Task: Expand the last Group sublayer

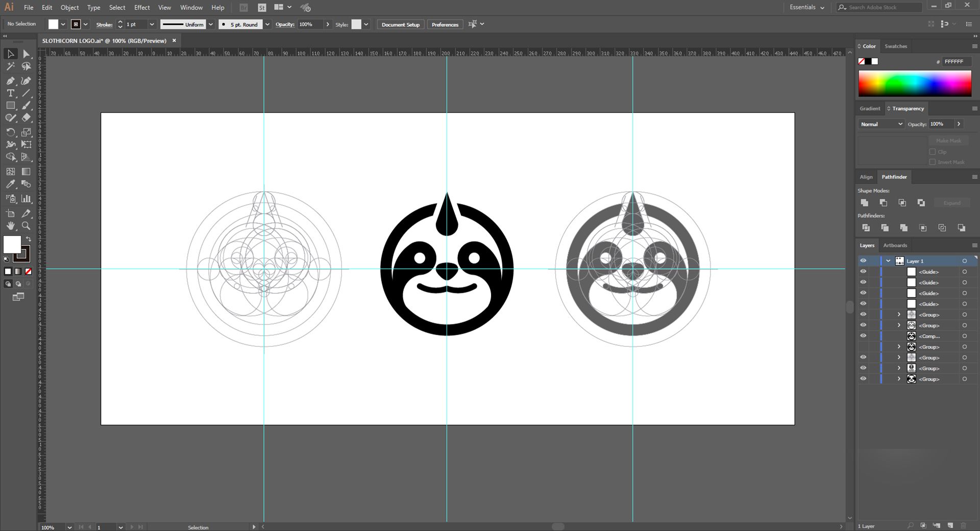Action: coord(899,378)
